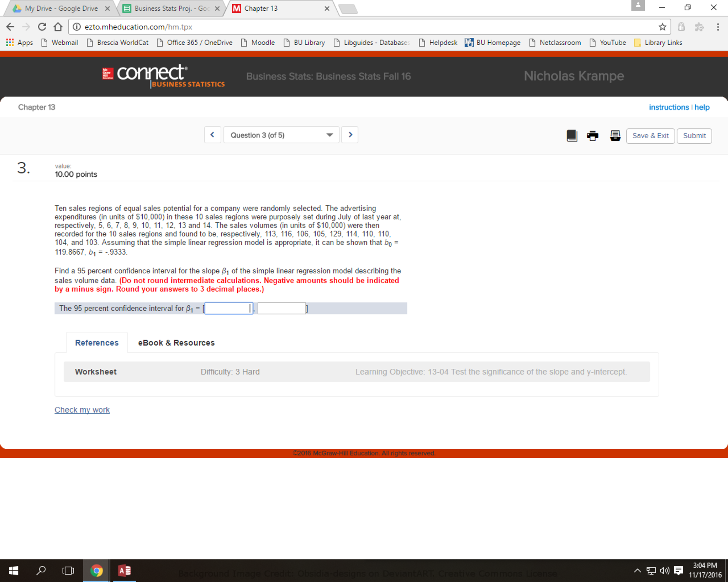This screenshot has height=582, width=728.
Task: Open the YouTube bookmark
Action: click(x=608, y=43)
